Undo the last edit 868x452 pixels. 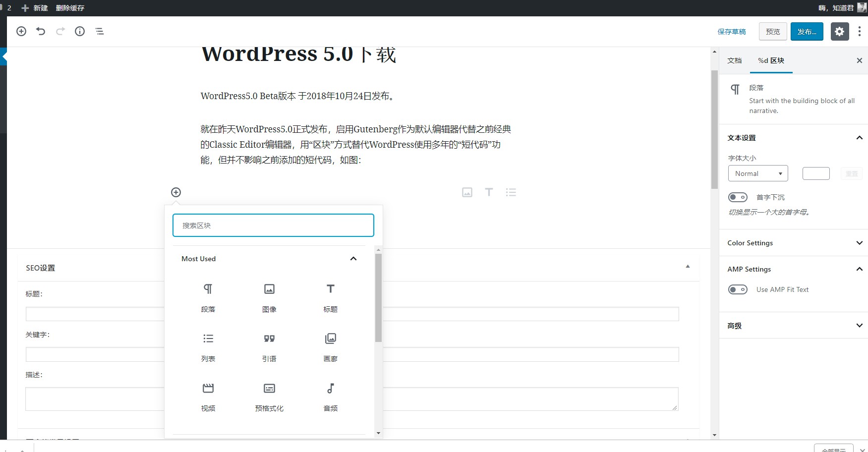tap(41, 31)
